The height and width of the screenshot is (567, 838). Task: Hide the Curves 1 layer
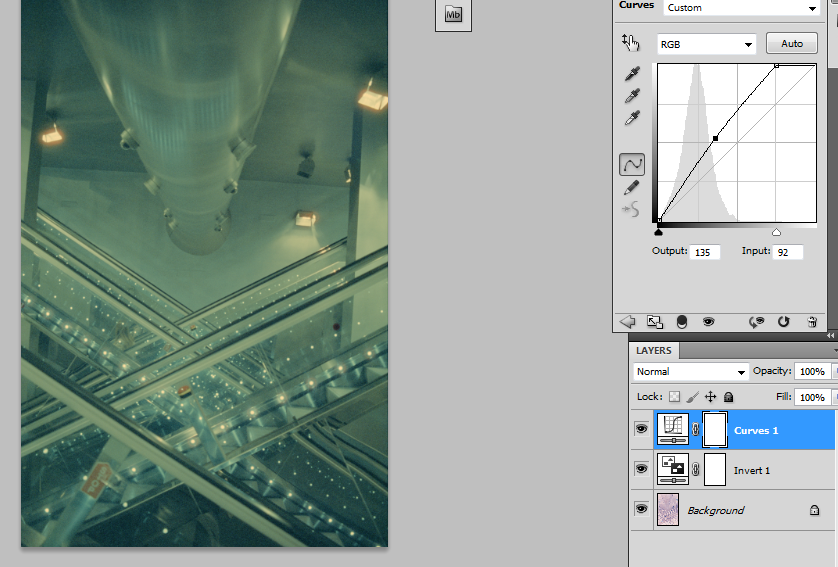tap(641, 430)
